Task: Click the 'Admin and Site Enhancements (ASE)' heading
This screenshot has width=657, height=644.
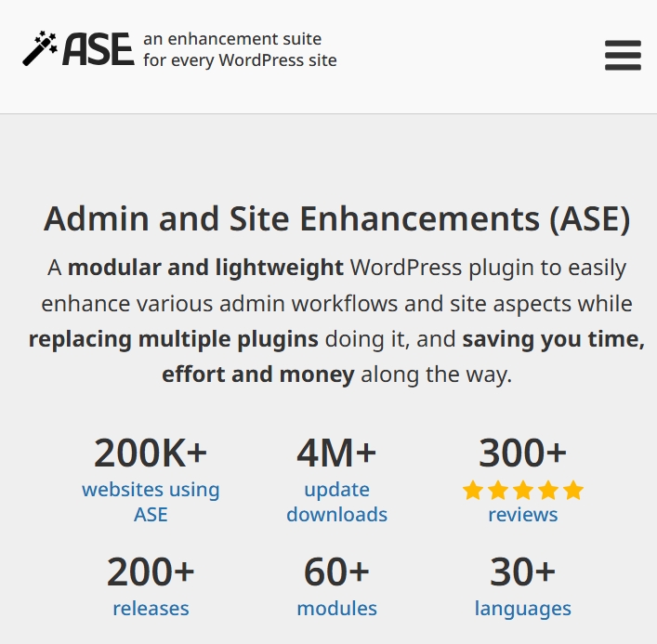Action: tap(337, 218)
